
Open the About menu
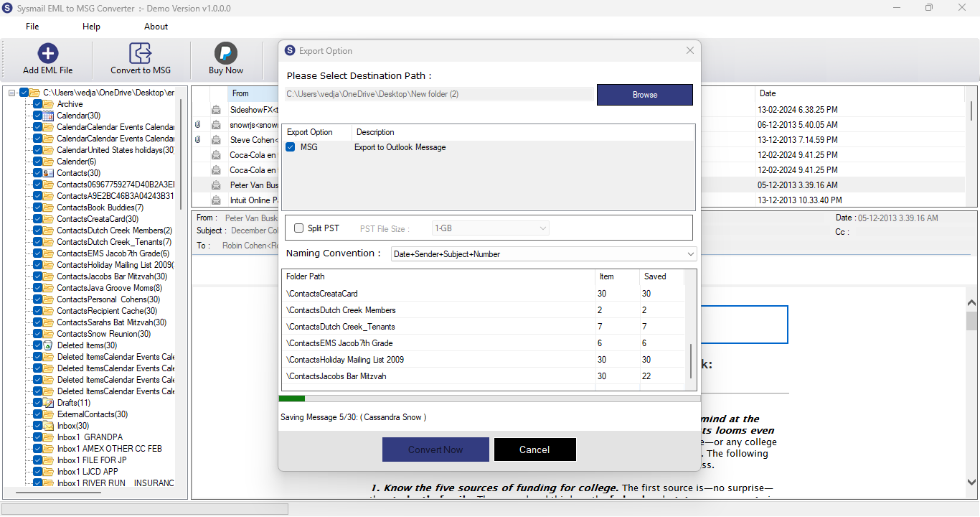pos(156,27)
